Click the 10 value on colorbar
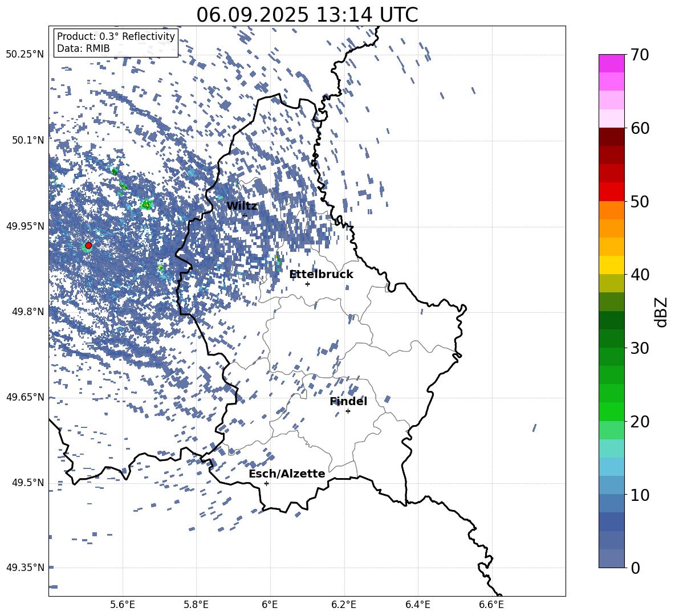 tap(640, 495)
